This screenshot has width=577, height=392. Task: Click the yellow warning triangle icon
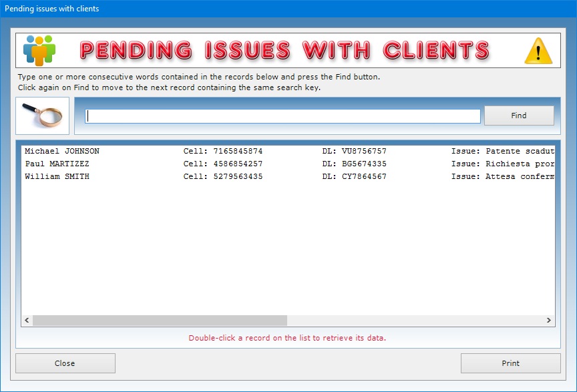coord(538,50)
